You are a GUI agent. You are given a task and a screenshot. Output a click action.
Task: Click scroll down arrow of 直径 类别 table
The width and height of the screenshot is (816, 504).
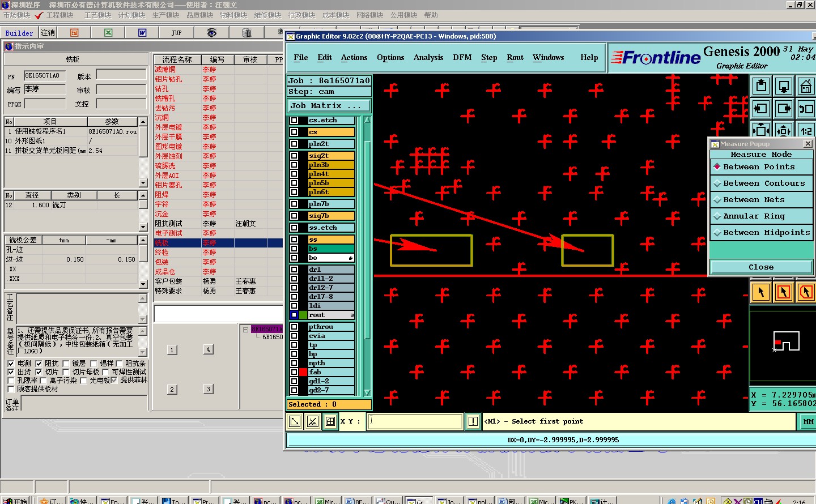click(x=143, y=227)
